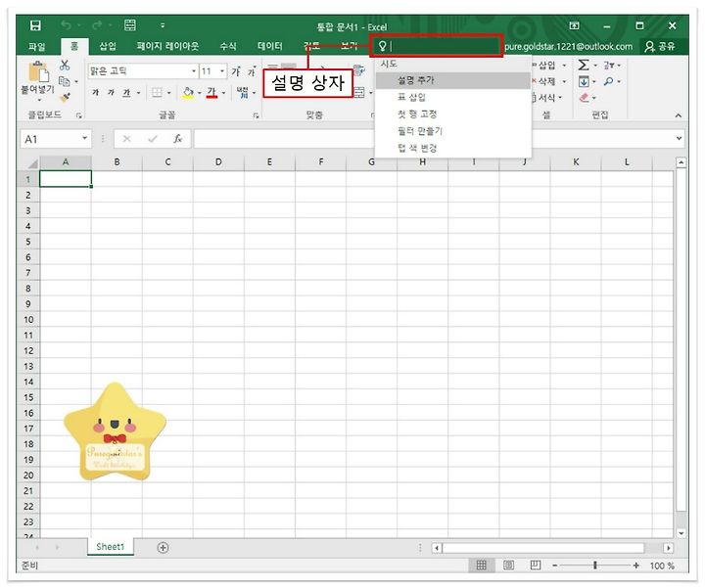Click the Name Box showing A1
Screen dimensions: 705x588
[x=56, y=139]
